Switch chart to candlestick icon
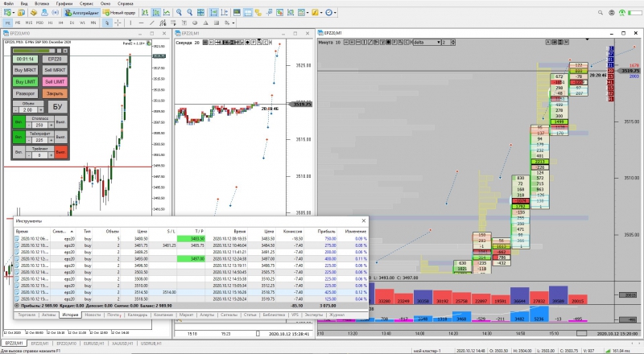The image size is (644, 354). point(156,13)
